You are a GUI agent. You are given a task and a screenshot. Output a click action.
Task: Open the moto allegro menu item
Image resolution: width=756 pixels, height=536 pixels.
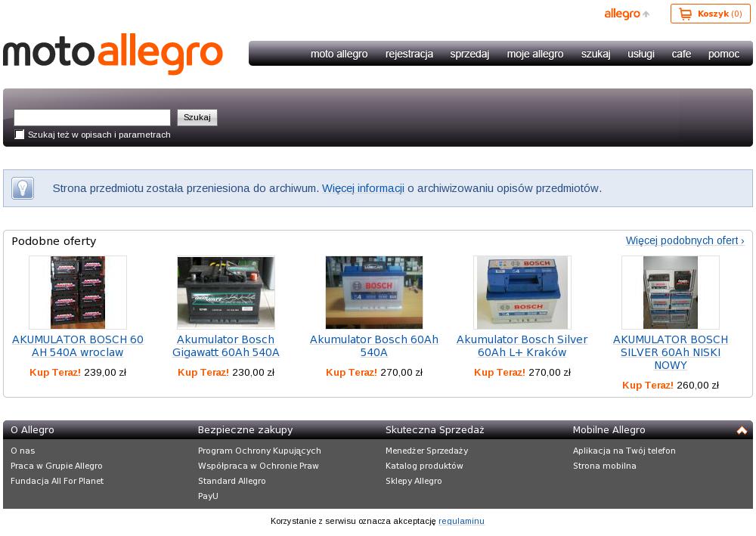coord(339,54)
